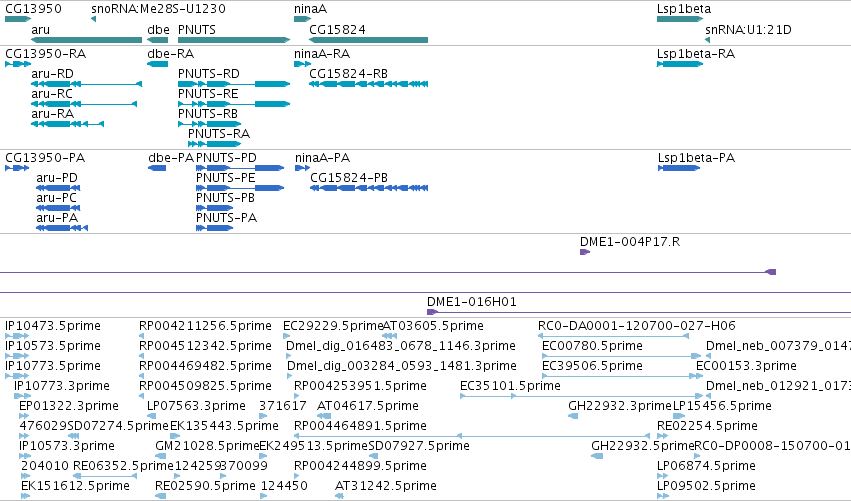Select the RP004211256.5prime label
Viewport: 851px width, 501px height.
(205, 326)
